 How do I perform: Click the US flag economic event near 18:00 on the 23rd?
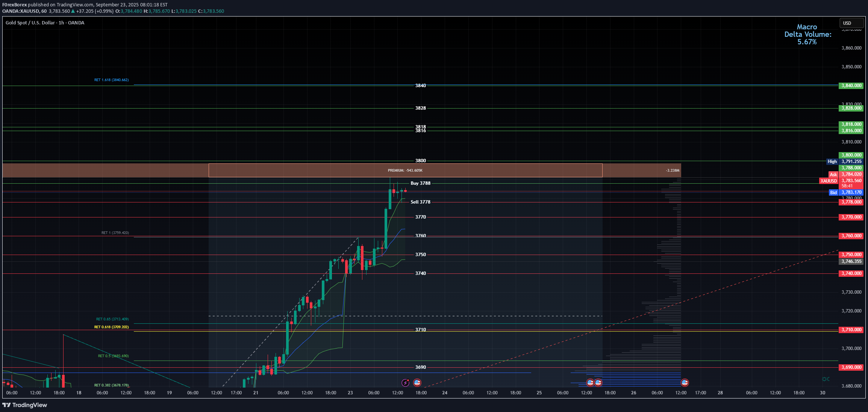417,383
